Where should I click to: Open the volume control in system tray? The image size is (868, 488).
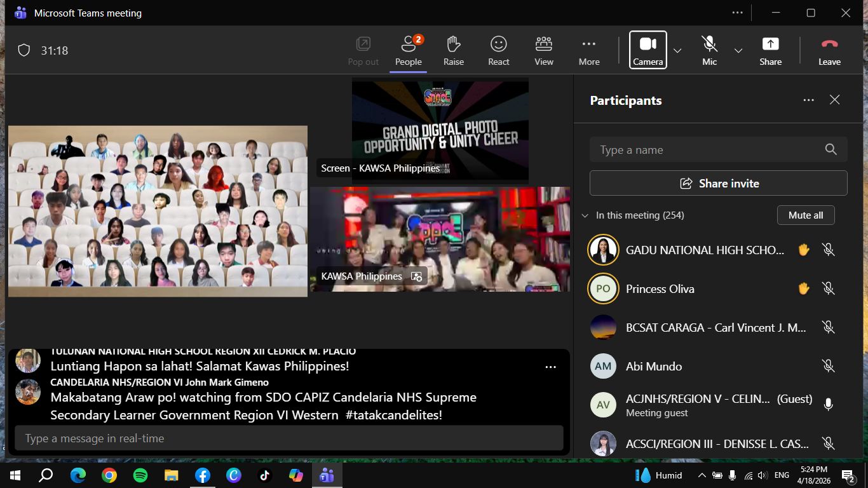click(x=762, y=475)
